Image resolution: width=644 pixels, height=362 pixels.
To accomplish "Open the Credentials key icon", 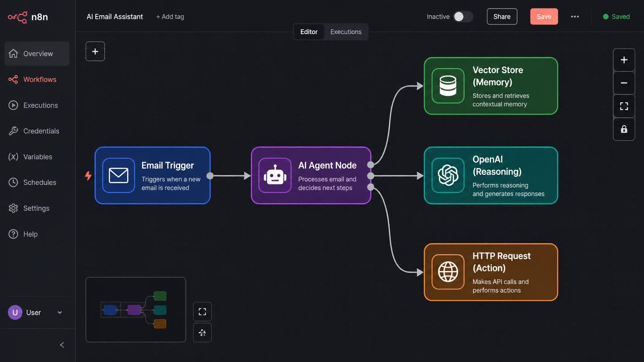I will click(x=13, y=131).
